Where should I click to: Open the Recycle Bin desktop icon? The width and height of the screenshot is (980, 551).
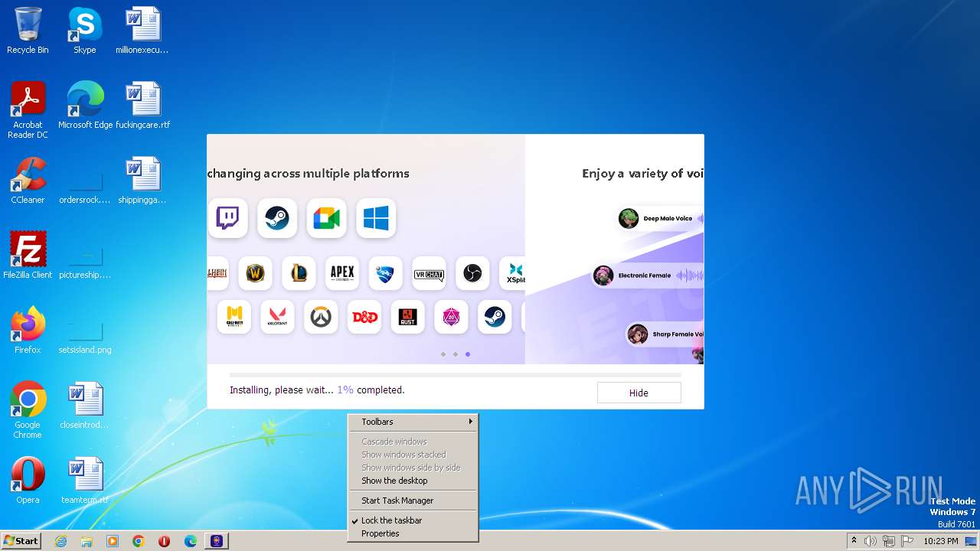point(28,31)
